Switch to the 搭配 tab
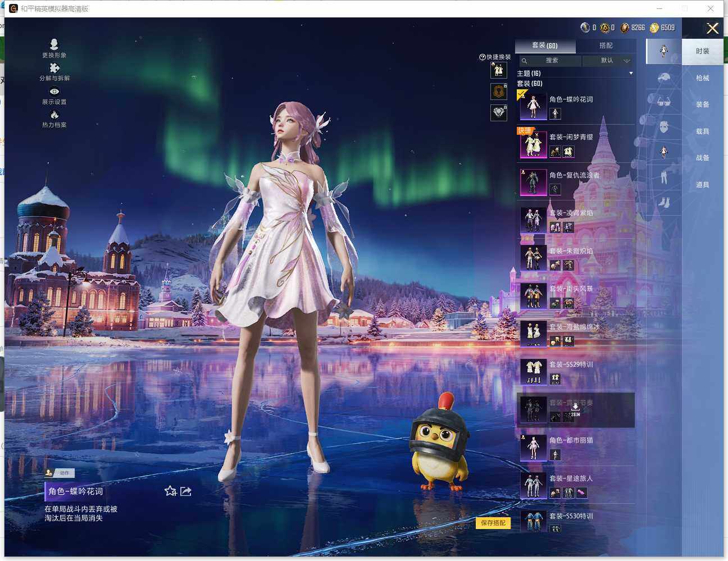The image size is (728, 561). 606,45
